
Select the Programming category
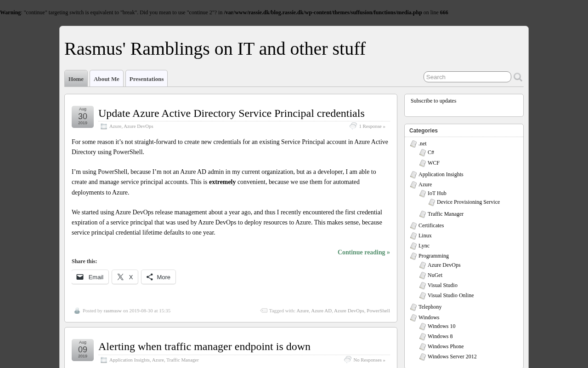(433, 256)
